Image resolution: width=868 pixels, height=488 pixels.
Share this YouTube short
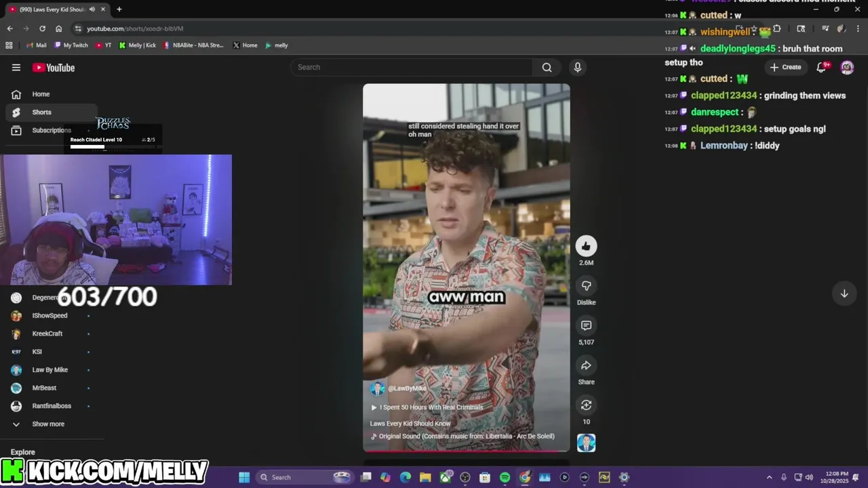[587, 366]
